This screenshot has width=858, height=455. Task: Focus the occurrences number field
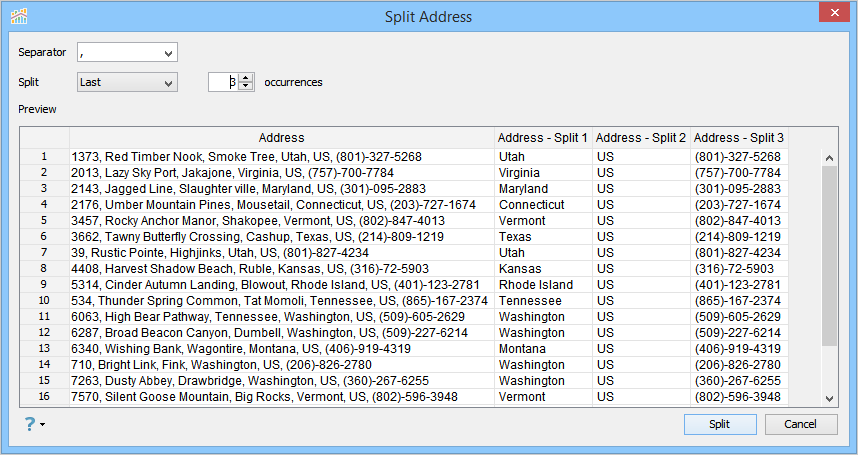[223, 83]
